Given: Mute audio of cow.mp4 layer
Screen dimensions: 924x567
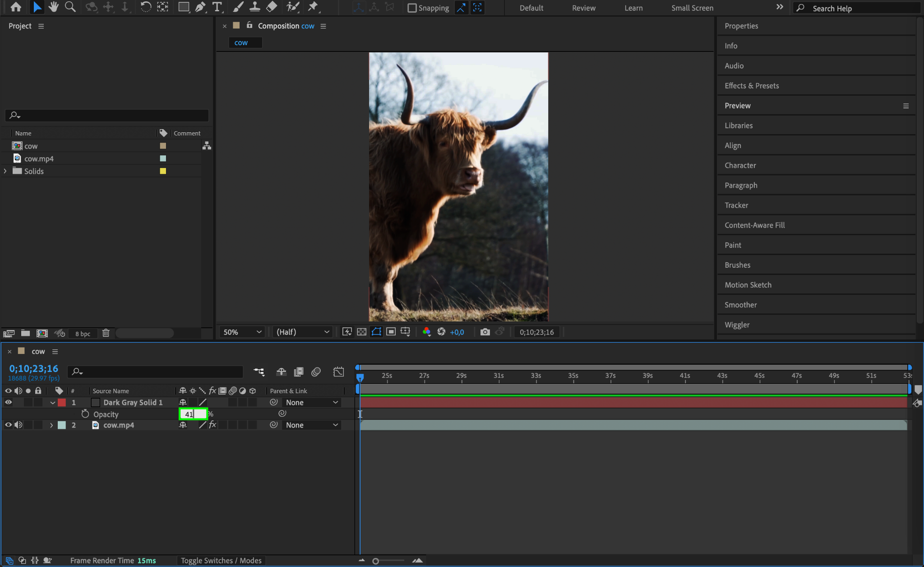Looking at the screenshot, I should pos(18,425).
